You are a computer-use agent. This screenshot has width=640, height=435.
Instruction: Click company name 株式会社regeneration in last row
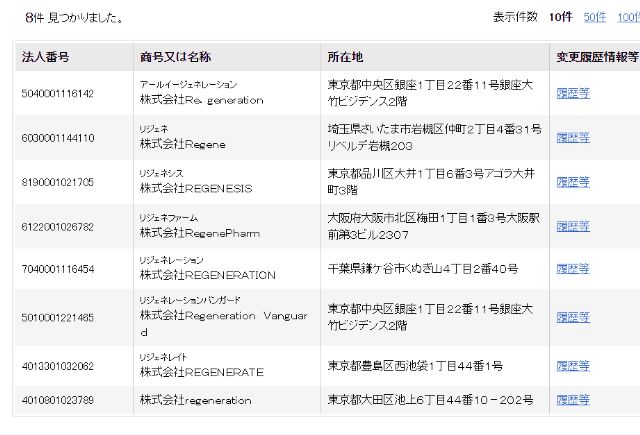pyautogui.click(x=196, y=400)
